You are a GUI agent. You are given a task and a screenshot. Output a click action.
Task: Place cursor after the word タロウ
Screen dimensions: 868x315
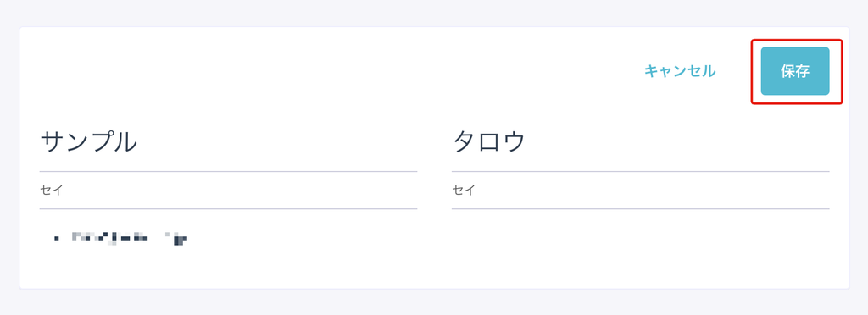pyautogui.click(x=526, y=143)
